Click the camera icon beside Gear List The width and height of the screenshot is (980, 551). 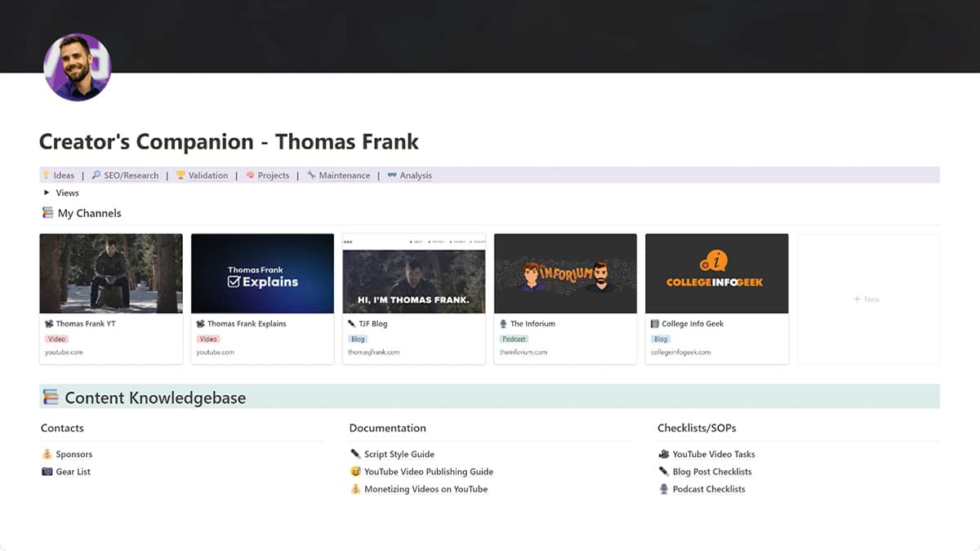47,471
